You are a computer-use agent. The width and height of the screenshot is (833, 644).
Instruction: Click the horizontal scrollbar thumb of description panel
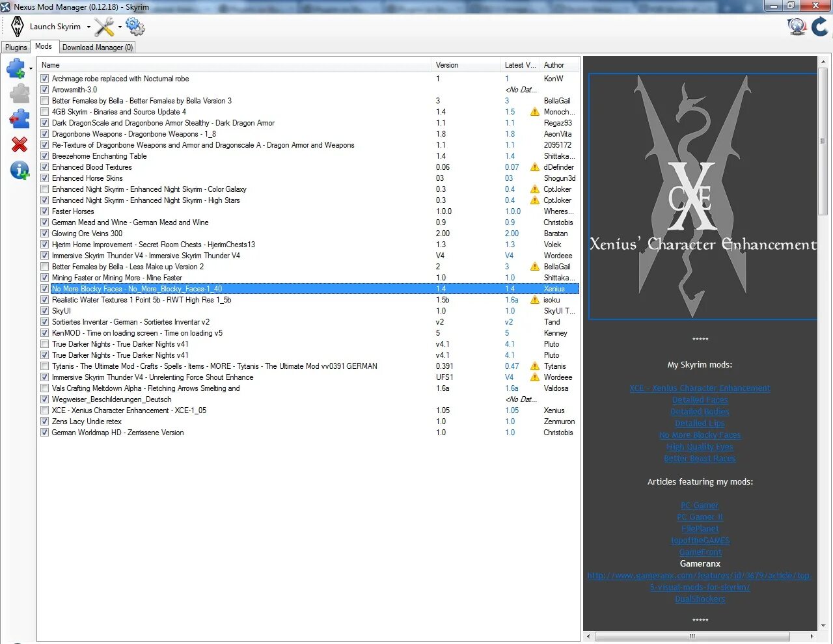692,637
